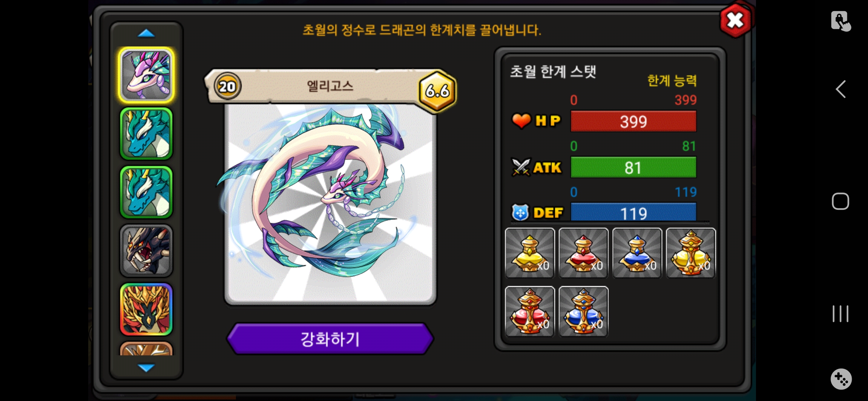This screenshot has height=401, width=868.
Task: Pick the first teal dragon portrait
Action: point(146,134)
